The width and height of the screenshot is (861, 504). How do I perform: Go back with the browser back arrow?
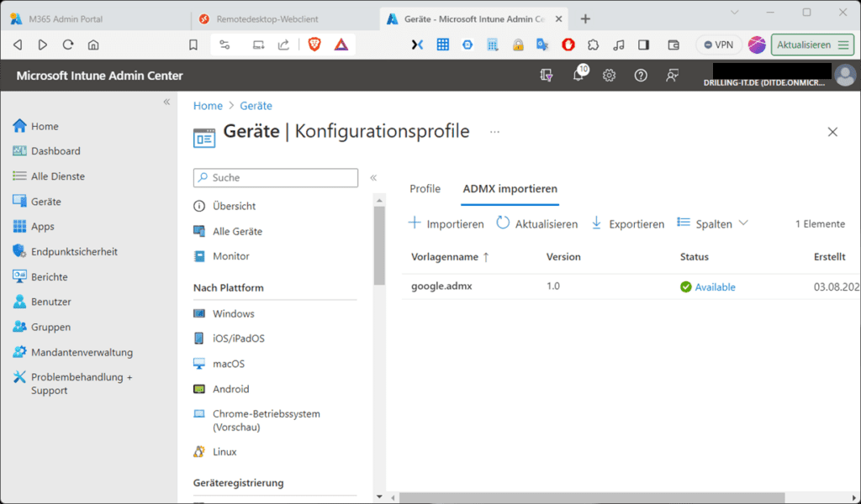tap(18, 45)
